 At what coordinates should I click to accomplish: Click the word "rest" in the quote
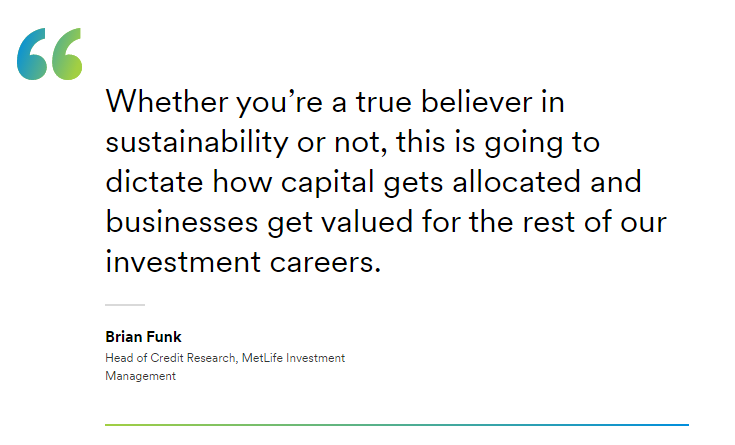tap(564, 222)
